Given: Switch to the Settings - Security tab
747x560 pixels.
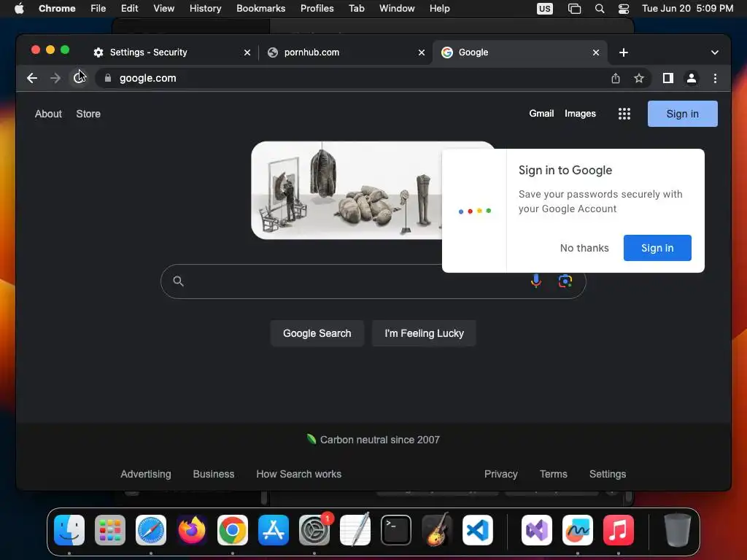Looking at the screenshot, I should click(171, 52).
